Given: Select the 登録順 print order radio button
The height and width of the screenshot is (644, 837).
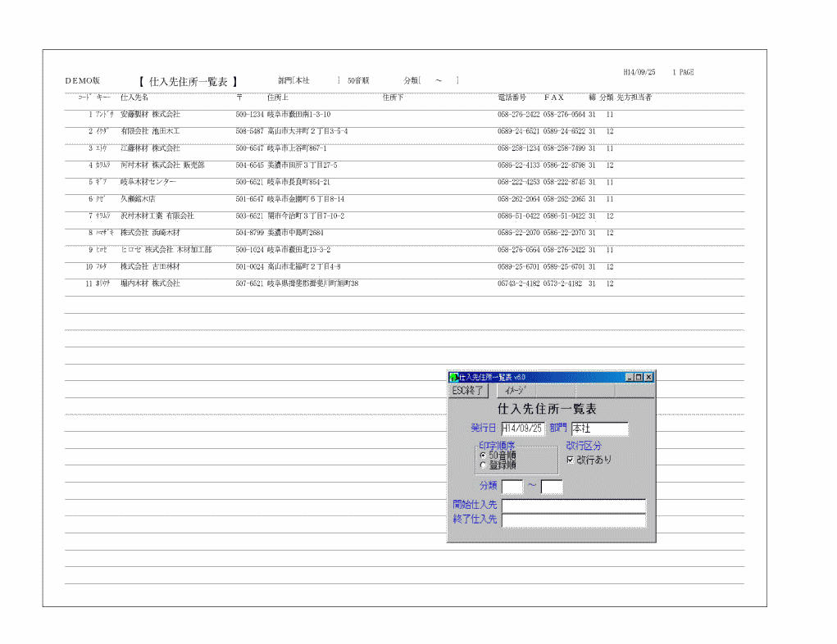Looking at the screenshot, I should tap(483, 465).
